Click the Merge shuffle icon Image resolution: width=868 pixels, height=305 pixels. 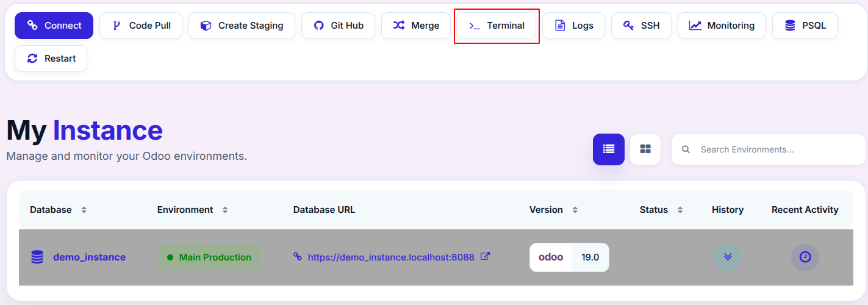[x=399, y=26]
